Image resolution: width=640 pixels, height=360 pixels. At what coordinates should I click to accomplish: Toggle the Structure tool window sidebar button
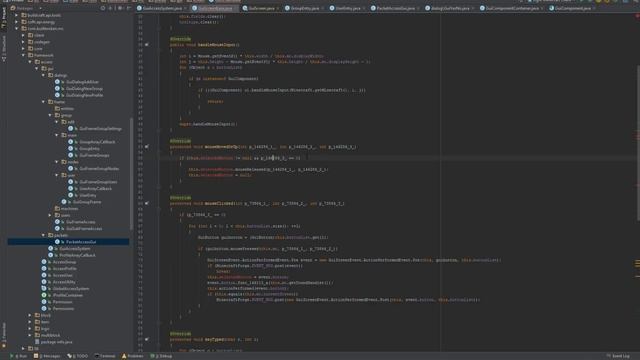4,49
